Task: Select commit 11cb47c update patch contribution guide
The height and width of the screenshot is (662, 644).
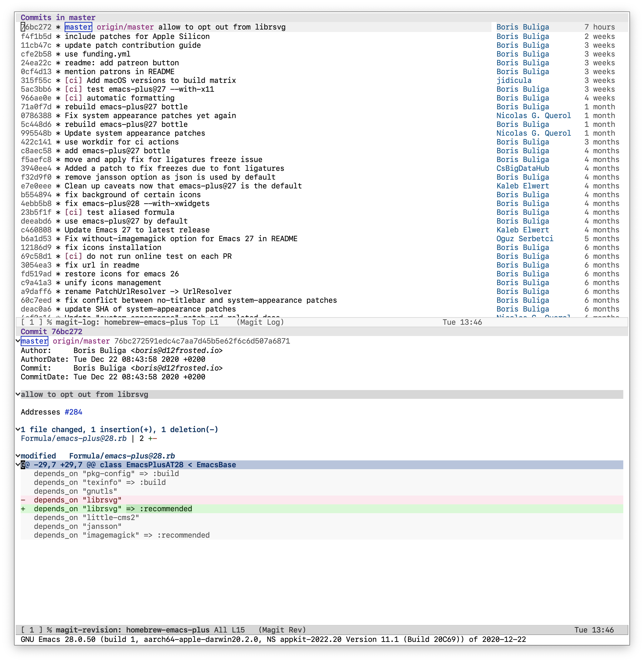Action: [110, 45]
